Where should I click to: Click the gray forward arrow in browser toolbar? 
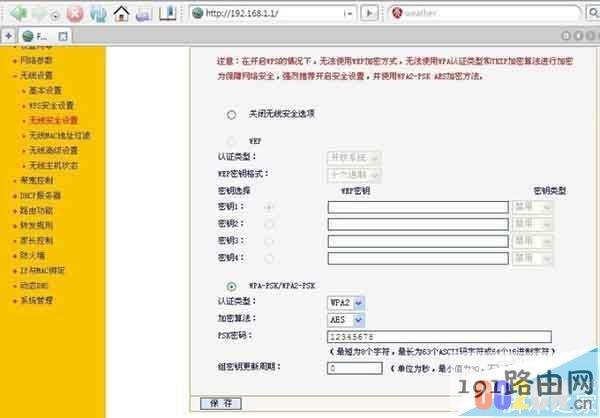39,14
